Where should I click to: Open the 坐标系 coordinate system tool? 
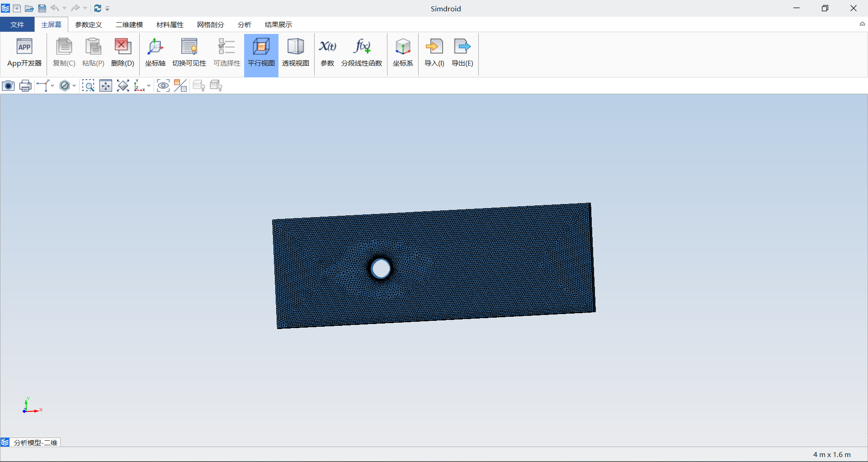click(403, 53)
